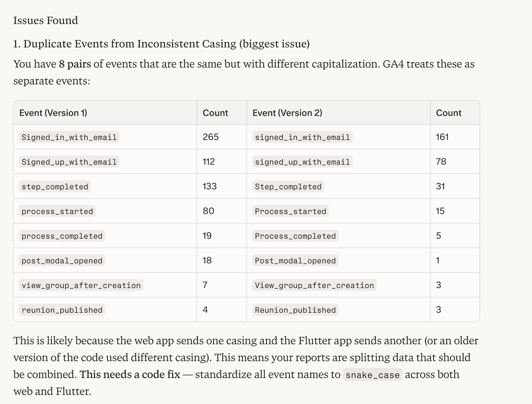The image size is (532, 404).
Task: Click the count value 161
Action: (x=442, y=137)
